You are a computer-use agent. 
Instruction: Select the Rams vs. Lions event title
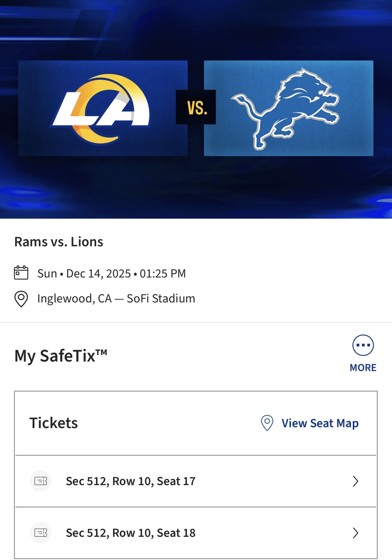(x=59, y=242)
